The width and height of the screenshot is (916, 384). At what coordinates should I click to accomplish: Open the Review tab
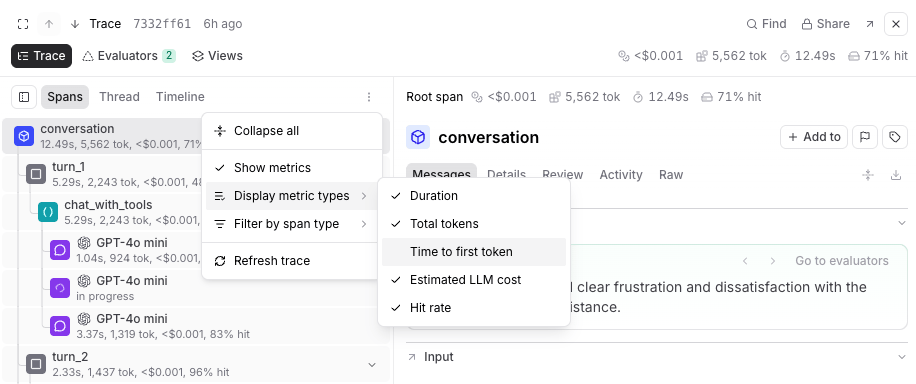(x=563, y=175)
